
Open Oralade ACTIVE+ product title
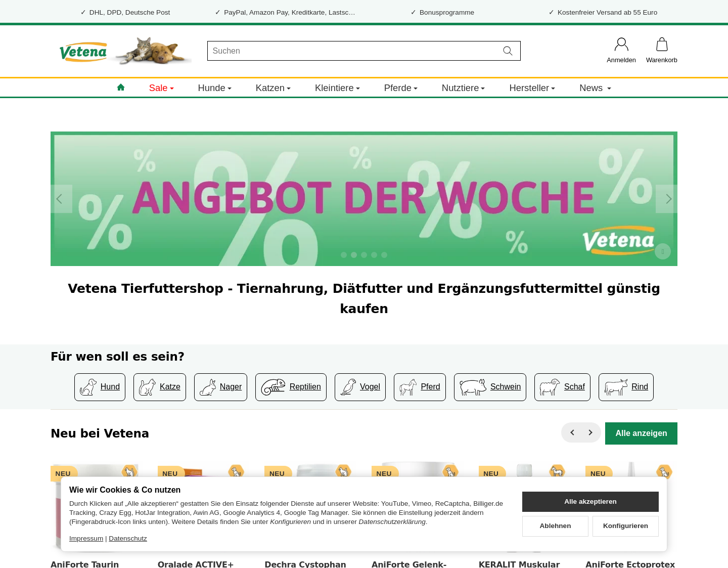click(x=196, y=564)
